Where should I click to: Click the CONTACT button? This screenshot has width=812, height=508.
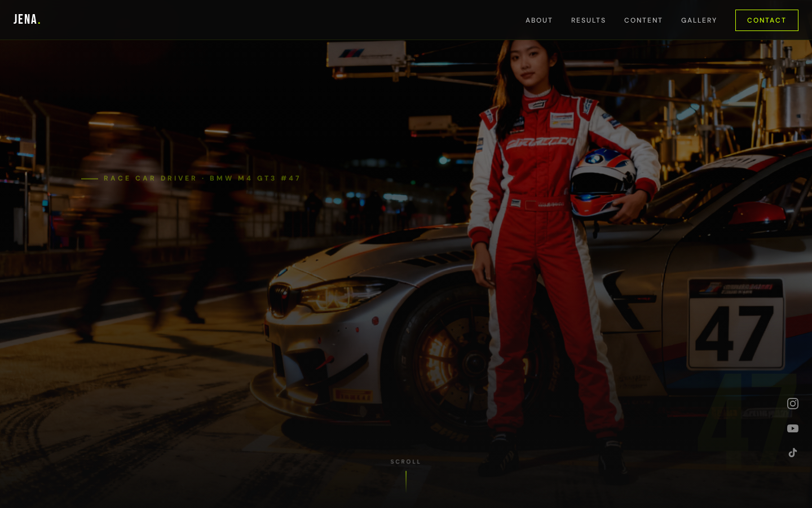[766, 20]
